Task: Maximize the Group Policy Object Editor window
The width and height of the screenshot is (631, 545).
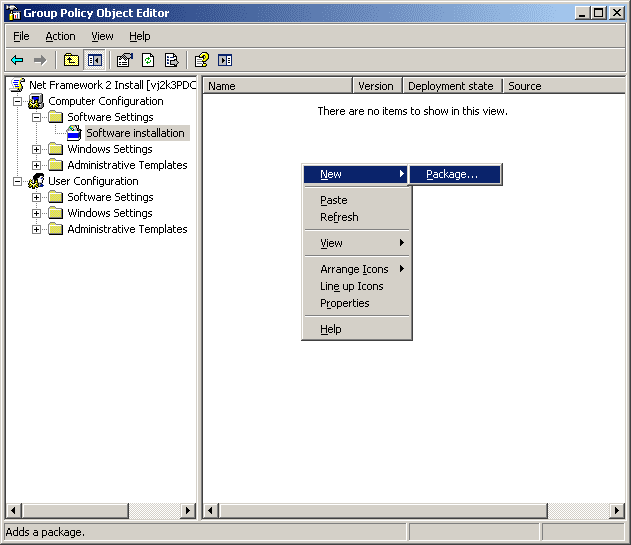Action: point(598,13)
